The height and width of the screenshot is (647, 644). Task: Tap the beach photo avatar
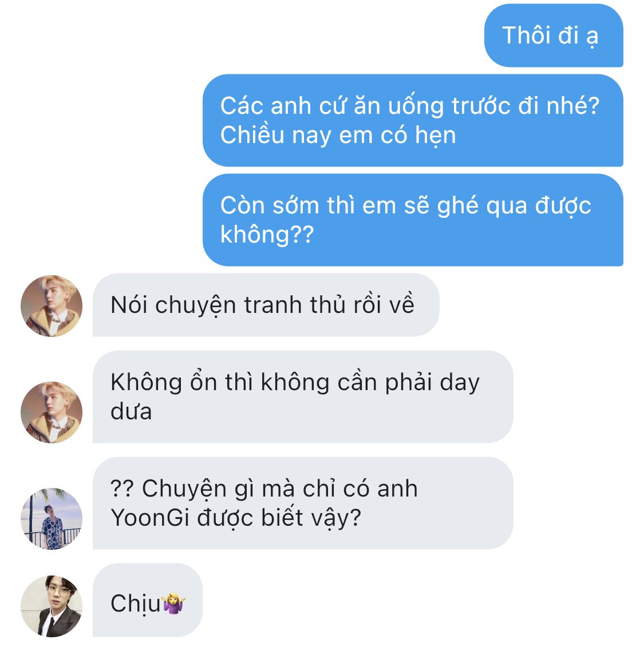[52, 519]
